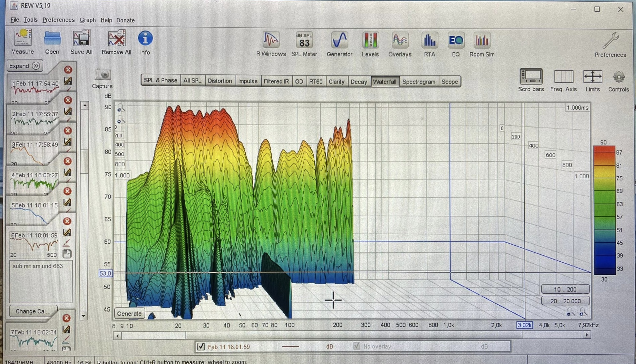Set frequency range to 20 .. 20.000

click(565, 301)
